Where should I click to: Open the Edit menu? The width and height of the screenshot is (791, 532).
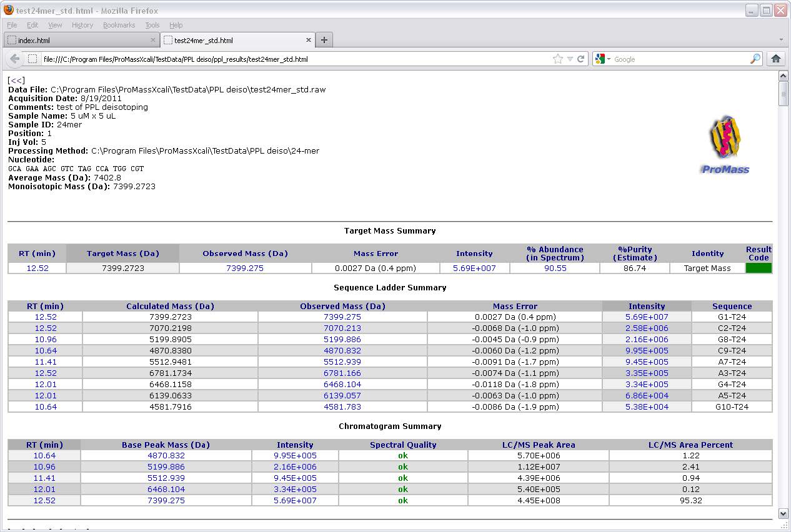32,25
